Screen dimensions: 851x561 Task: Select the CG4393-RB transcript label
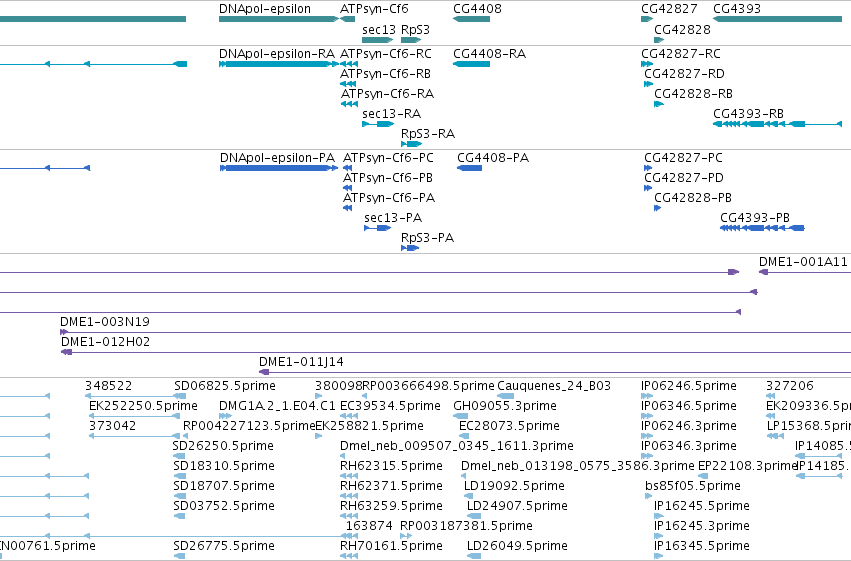(x=748, y=114)
